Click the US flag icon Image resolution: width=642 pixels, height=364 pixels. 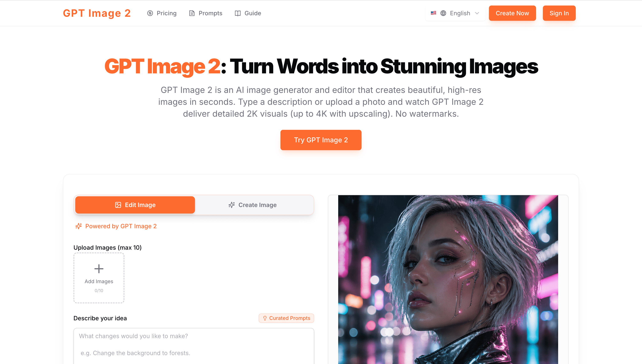(433, 13)
